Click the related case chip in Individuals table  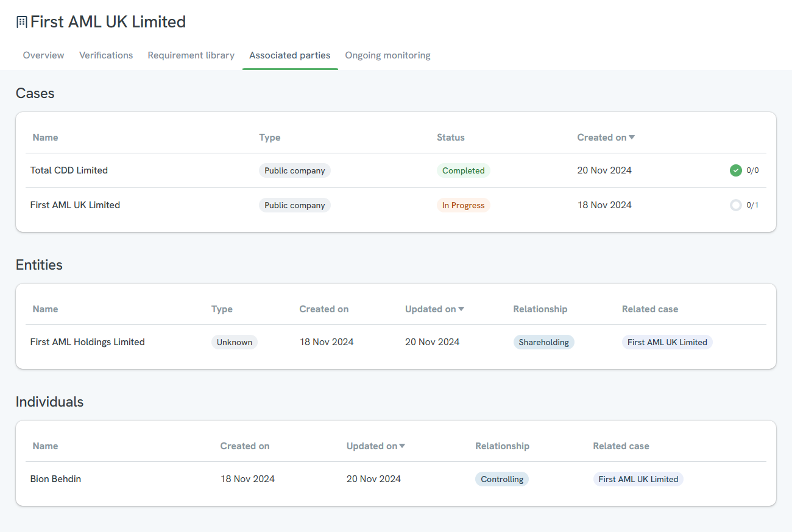pos(638,479)
